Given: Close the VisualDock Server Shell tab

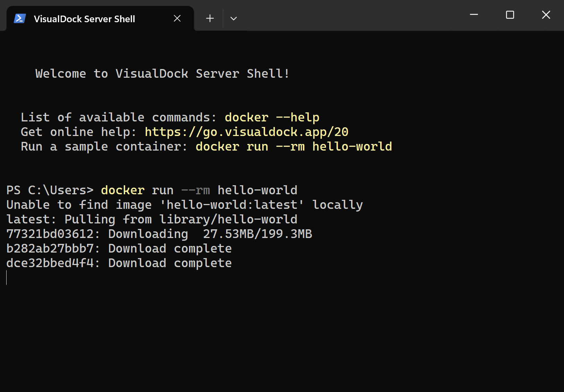Looking at the screenshot, I should 177,18.
